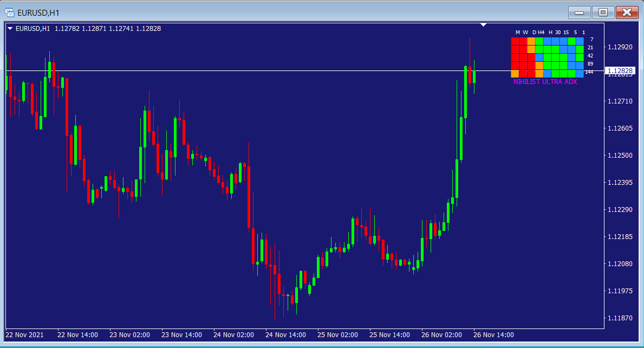The width and height of the screenshot is (644, 348).
Task: Select the green H4 cell in row 7
Action: [x=539, y=41]
